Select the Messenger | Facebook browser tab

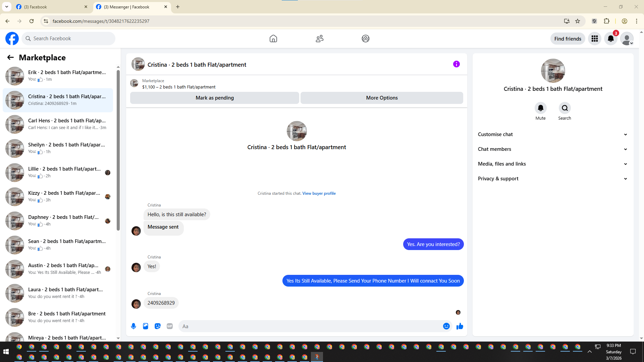tap(132, 7)
